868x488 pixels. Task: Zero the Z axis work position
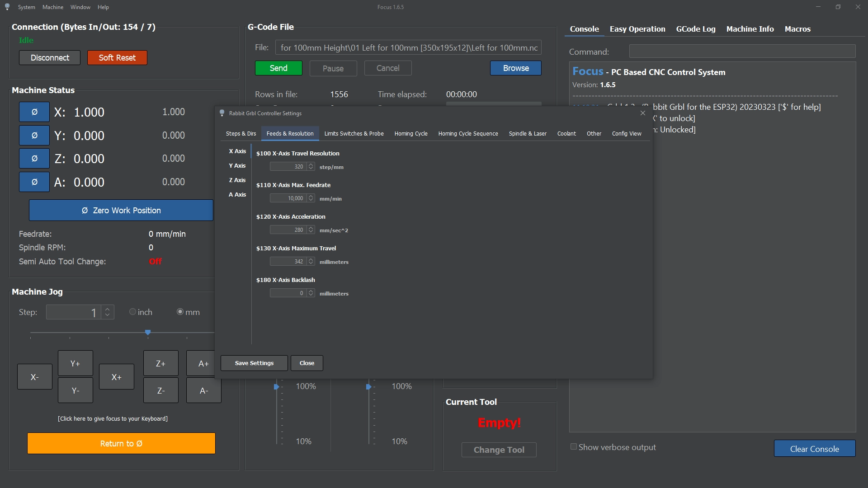[34, 159]
